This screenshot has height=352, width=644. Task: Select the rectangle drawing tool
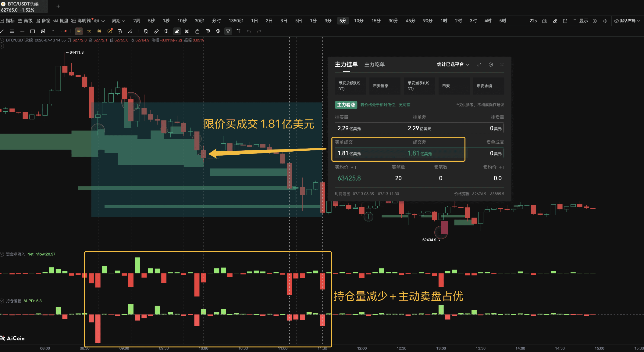[33, 31]
